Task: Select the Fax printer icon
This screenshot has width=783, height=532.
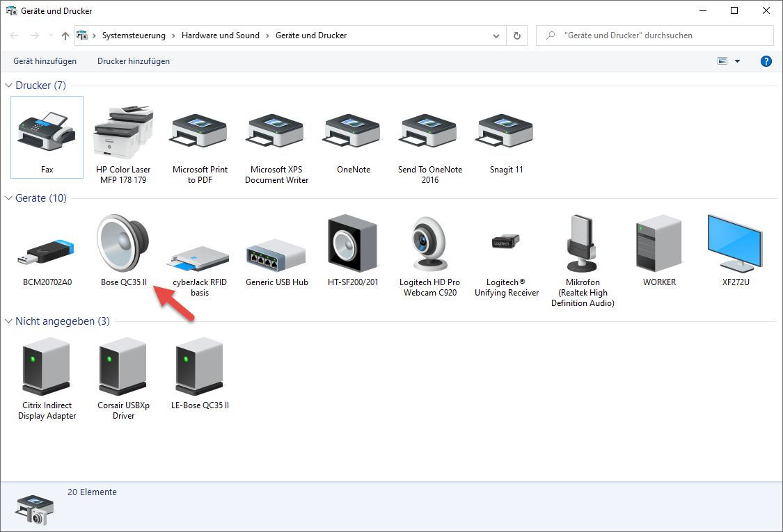Action: pyautogui.click(x=47, y=132)
